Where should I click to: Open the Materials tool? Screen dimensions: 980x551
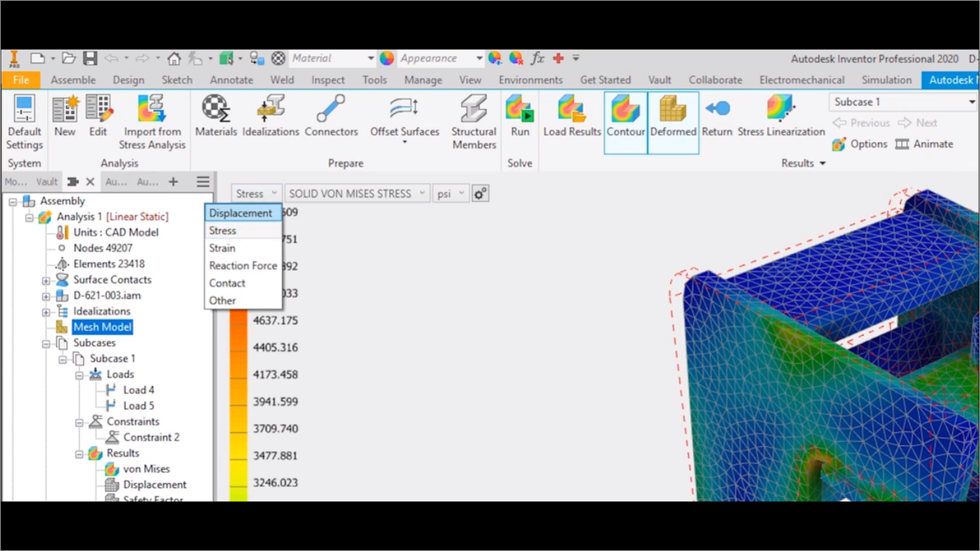(x=216, y=116)
